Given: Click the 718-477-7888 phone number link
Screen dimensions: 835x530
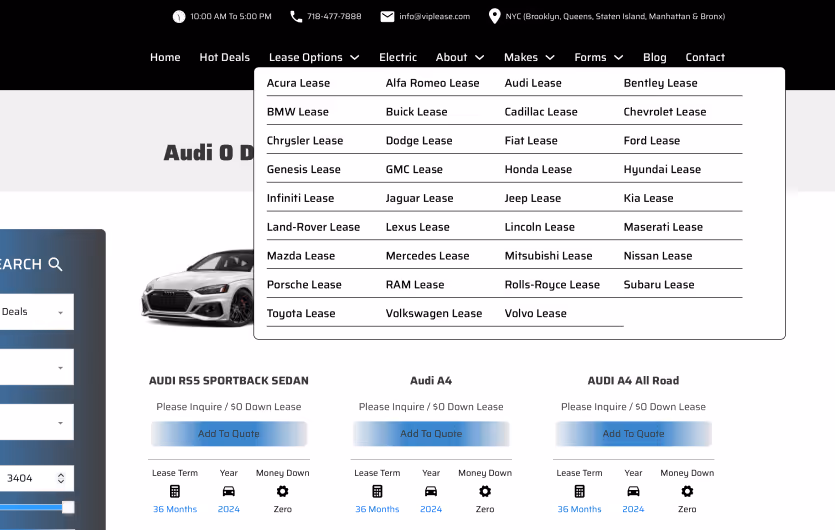Looking at the screenshot, I should coord(334,17).
